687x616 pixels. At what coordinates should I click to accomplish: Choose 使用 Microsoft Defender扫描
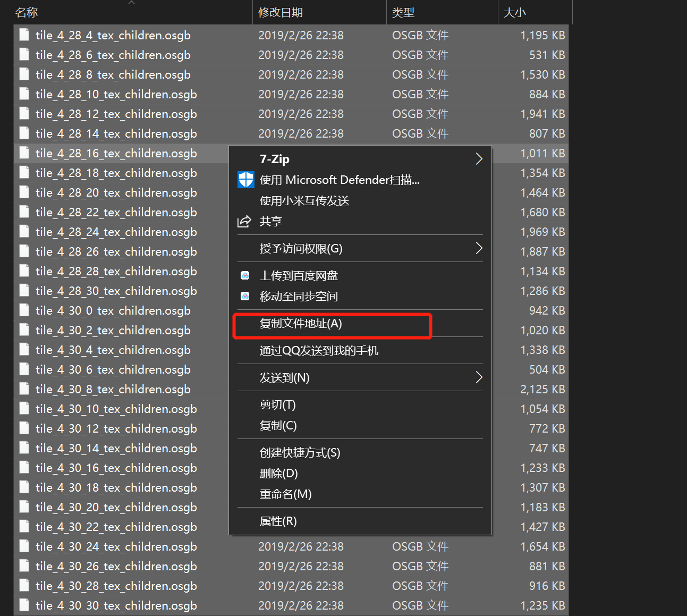[360, 180]
